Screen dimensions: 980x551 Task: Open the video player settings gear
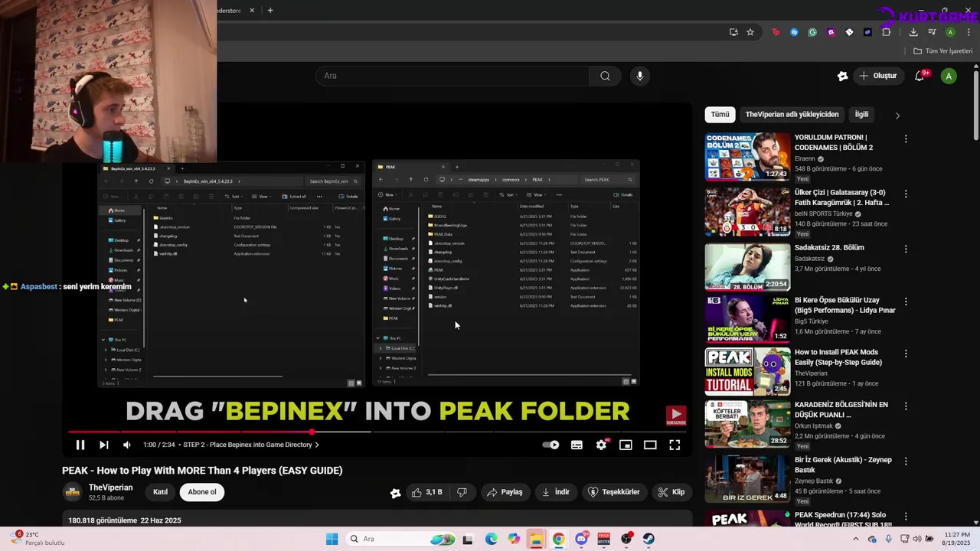(602, 445)
